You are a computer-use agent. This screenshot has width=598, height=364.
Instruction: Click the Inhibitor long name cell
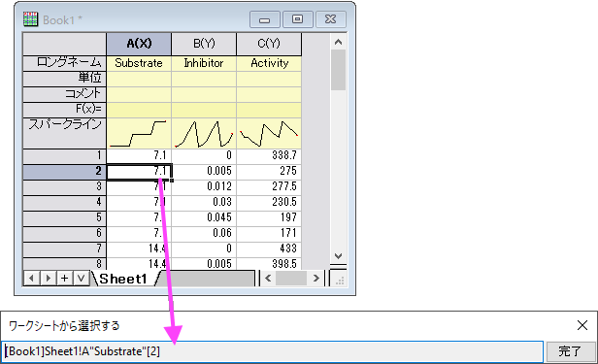(x=204, y=63)
